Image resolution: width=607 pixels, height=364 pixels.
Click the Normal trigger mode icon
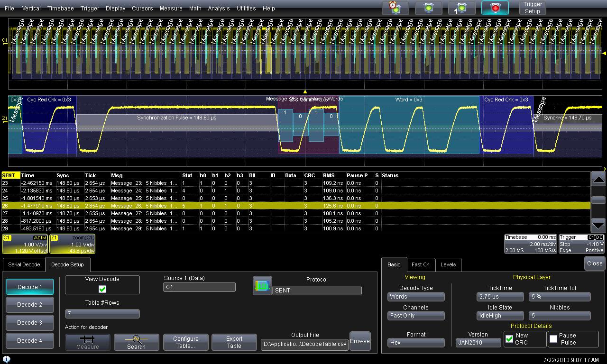(x=428, y=8)
